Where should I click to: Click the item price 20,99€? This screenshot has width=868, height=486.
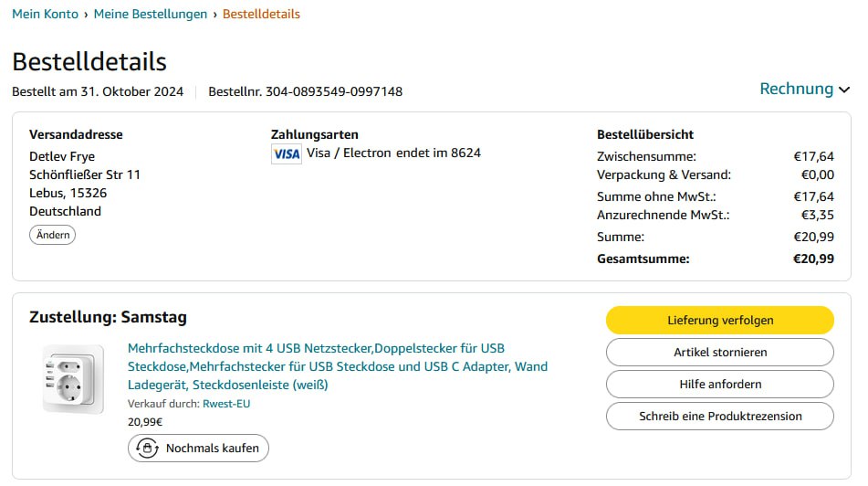(145, 422)
